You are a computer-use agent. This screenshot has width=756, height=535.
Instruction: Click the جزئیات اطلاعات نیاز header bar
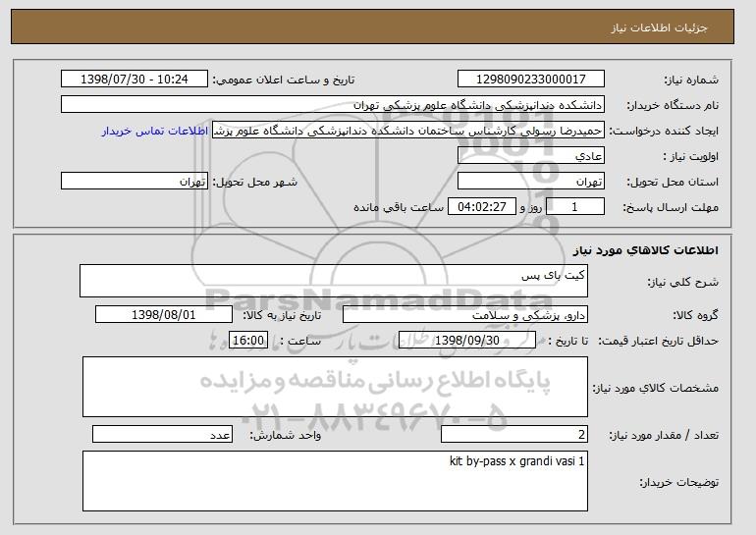coord(372,27)
